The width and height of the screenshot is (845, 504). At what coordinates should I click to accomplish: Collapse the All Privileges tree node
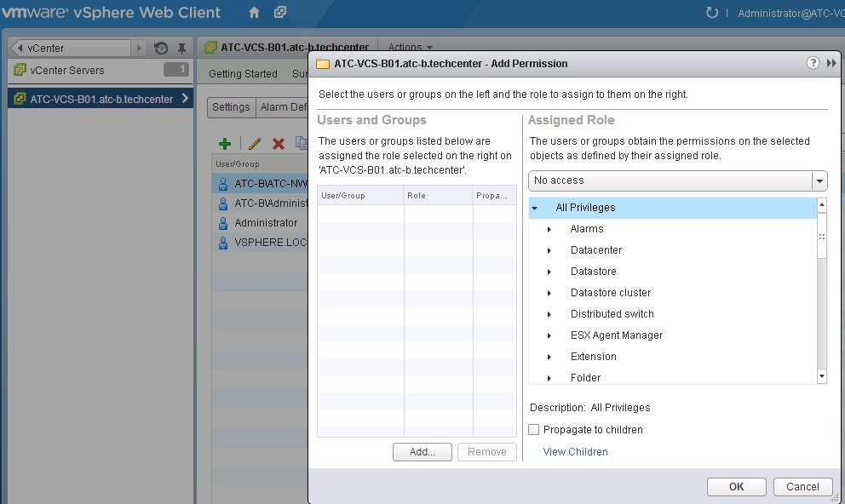(x=535, y=208)
